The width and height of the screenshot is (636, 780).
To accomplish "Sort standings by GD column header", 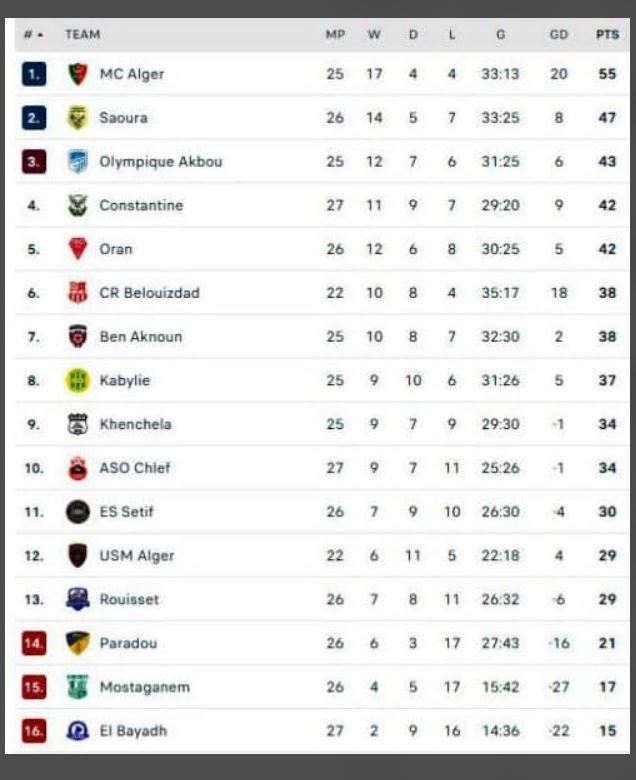I will (559, 34).
